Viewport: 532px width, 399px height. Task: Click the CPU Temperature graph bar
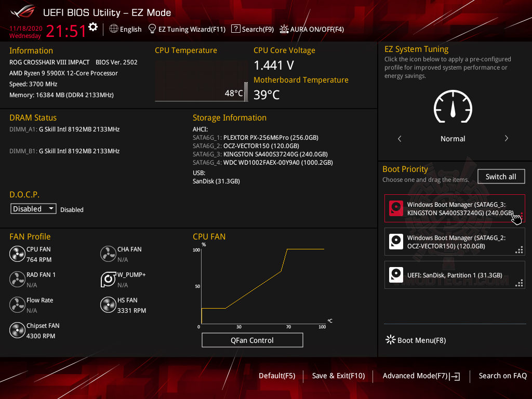tap(246, 91)
